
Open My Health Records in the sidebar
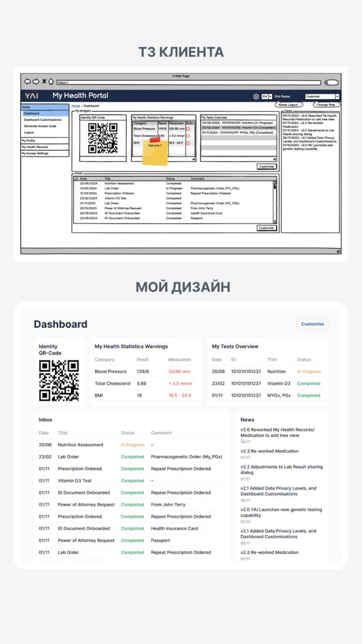45,147
